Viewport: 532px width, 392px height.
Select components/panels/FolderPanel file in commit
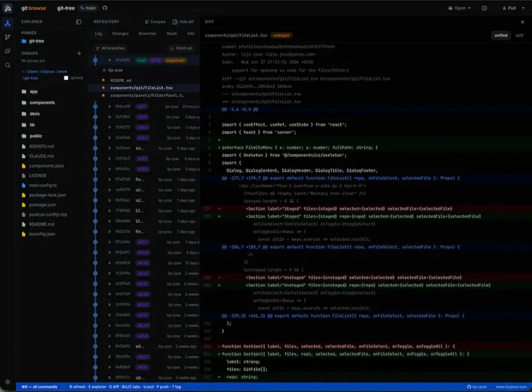[147, 96]
